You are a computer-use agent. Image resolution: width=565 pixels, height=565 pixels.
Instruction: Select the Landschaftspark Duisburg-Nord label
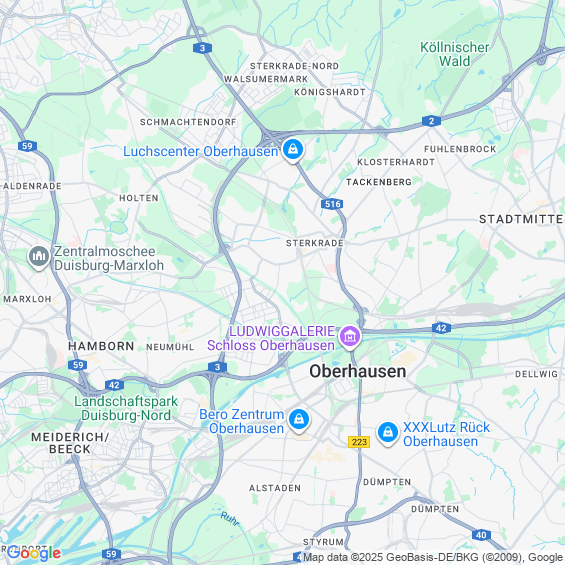[x=126, y=408]
